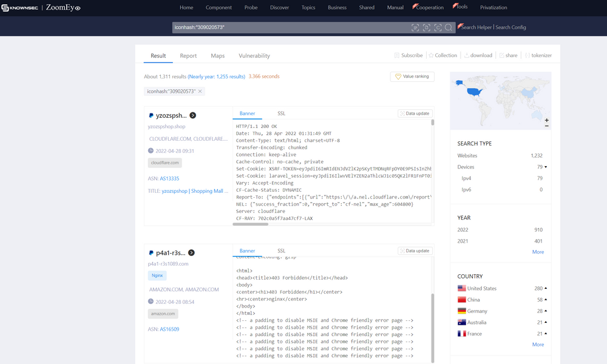Click vertical scrollbar of p4a1-r3s... banner
The image size is (607, 364).
click(x=432, y=327)
